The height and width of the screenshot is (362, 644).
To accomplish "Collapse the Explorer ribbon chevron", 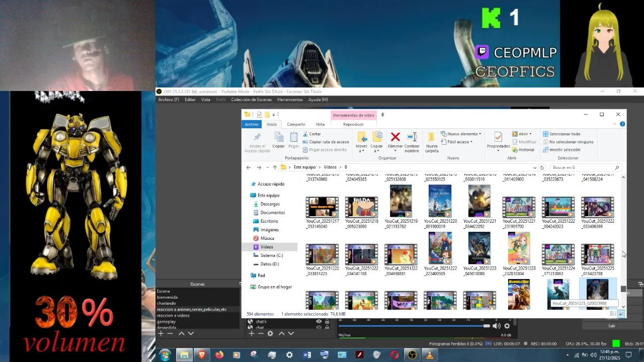I will pyautogui.click(x=614, y=124).
